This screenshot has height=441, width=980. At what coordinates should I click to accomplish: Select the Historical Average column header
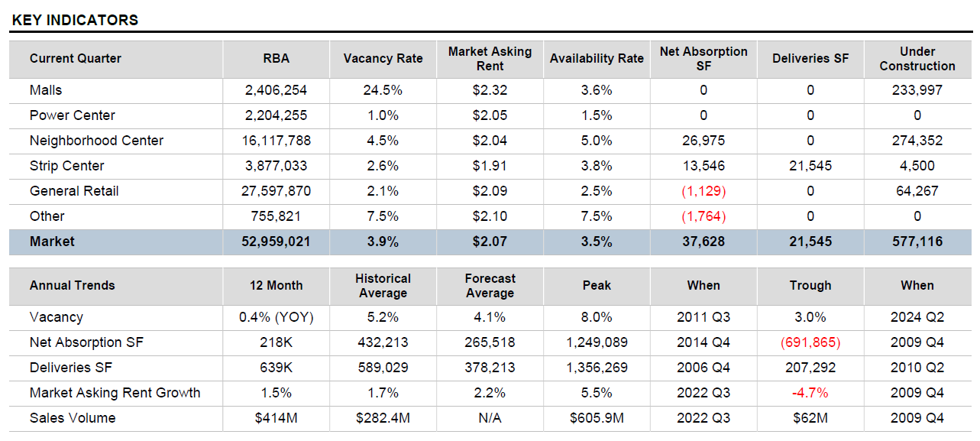[383, 285]
